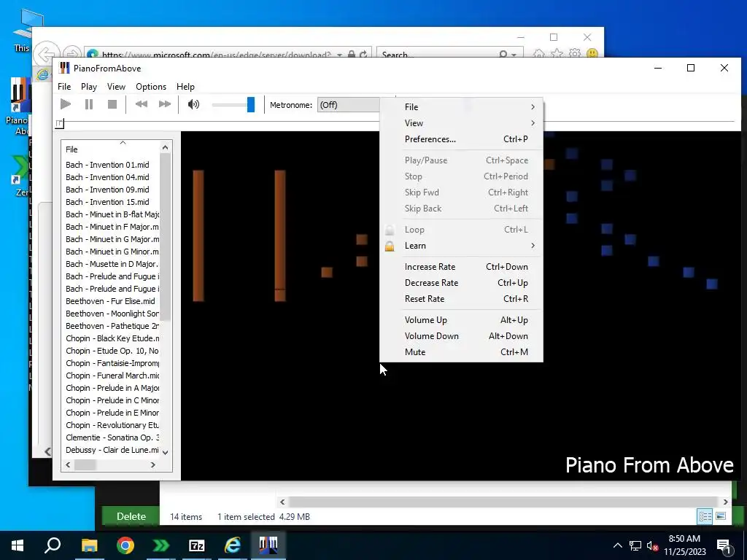Click the Play button in the toolbar

pos(66,104)
